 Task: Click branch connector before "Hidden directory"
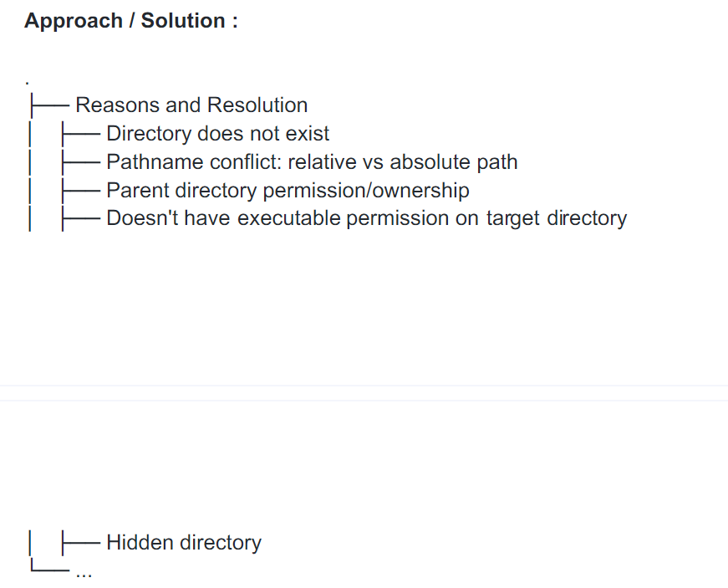pyautogui.click(x=81, y=544)
